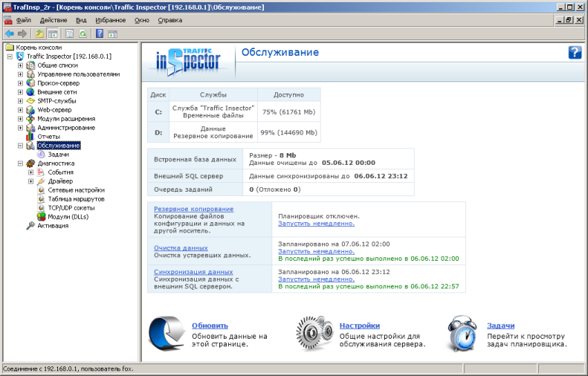This screenshot has width=588, height=376.
Task: Click the Back arrow toolbar icon
Action: [10, 33]
